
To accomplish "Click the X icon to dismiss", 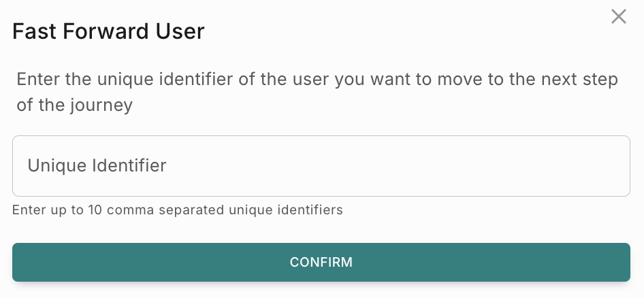I will tap(618, 17).
